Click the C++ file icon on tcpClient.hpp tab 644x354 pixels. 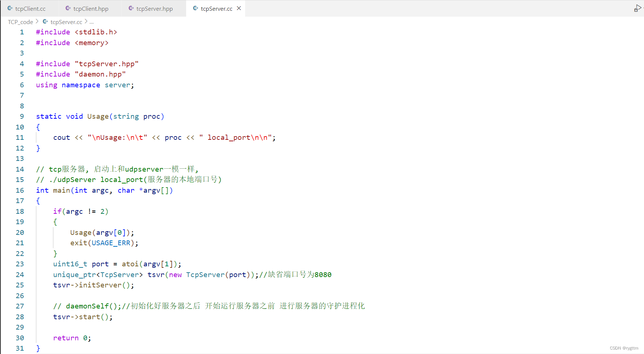(68, 8)
